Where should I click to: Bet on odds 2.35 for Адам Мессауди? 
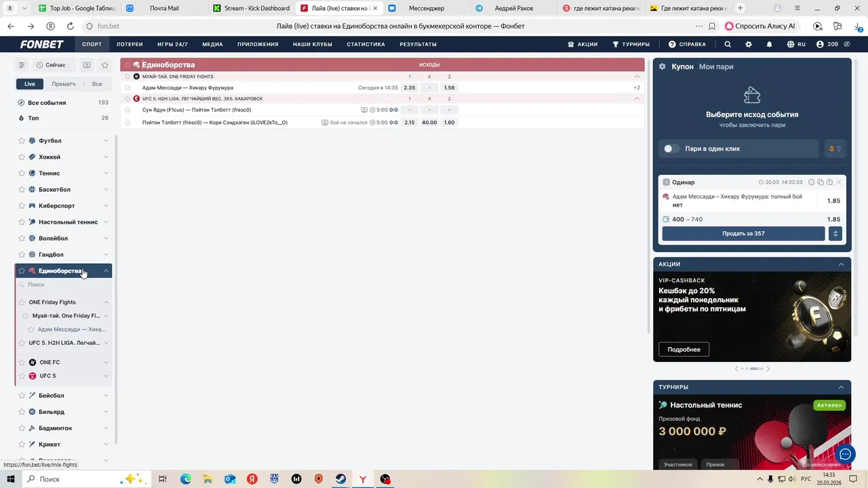(410, 88)
